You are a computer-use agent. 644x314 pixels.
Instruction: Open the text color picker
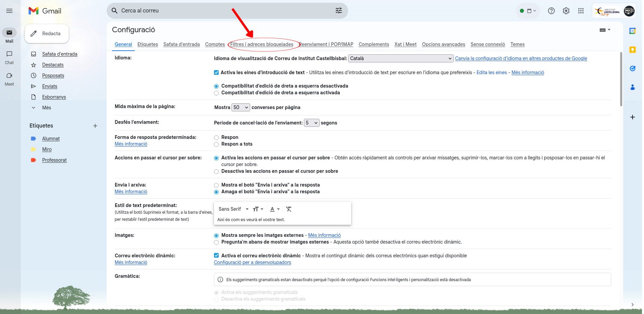[x=275, y=209]
